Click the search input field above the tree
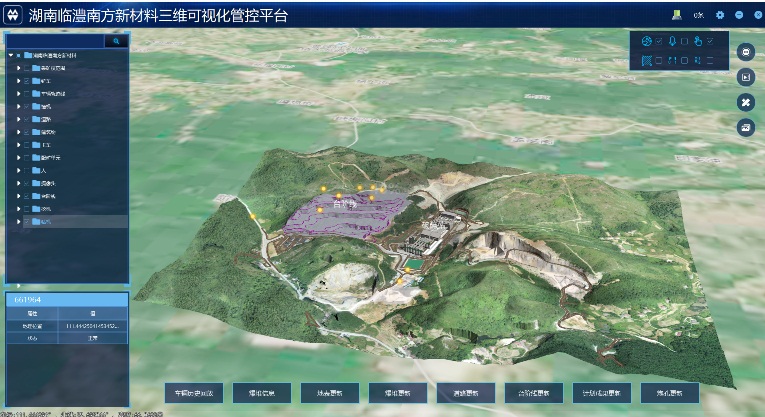 (55, 42)
